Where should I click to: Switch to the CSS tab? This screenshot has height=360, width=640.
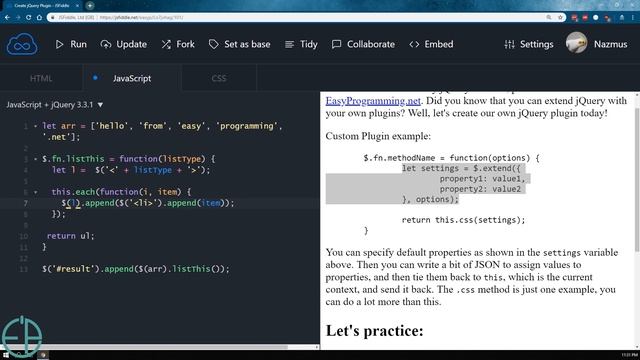(219, 78)
